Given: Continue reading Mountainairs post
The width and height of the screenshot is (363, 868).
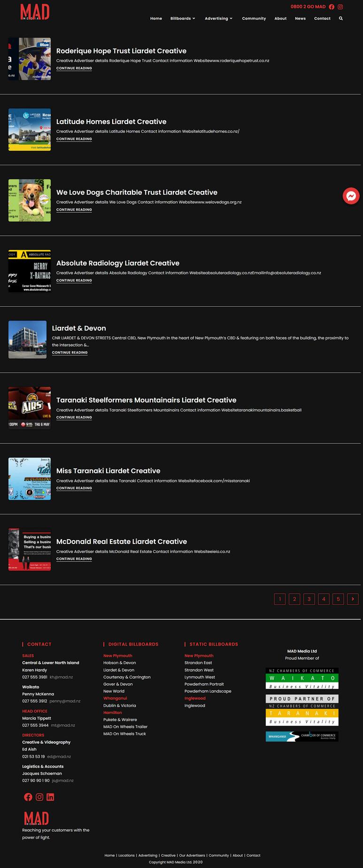Looking at the screenshot, I should click(x=74, y=417).
